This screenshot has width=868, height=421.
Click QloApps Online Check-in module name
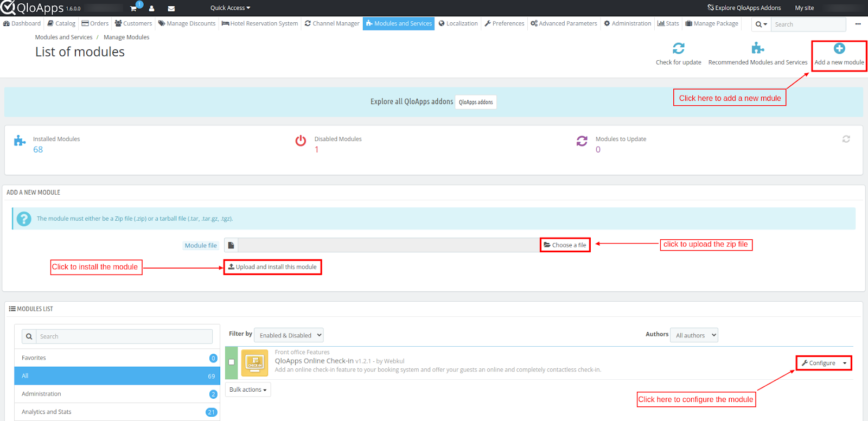pyautogui.click(x=314, y=361)
